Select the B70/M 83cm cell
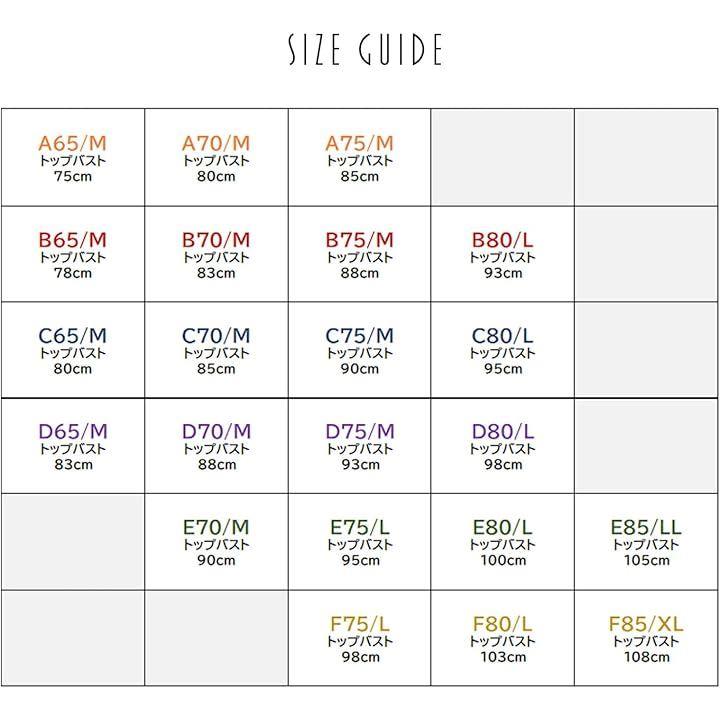720x720 pixels. click(216, 254)
